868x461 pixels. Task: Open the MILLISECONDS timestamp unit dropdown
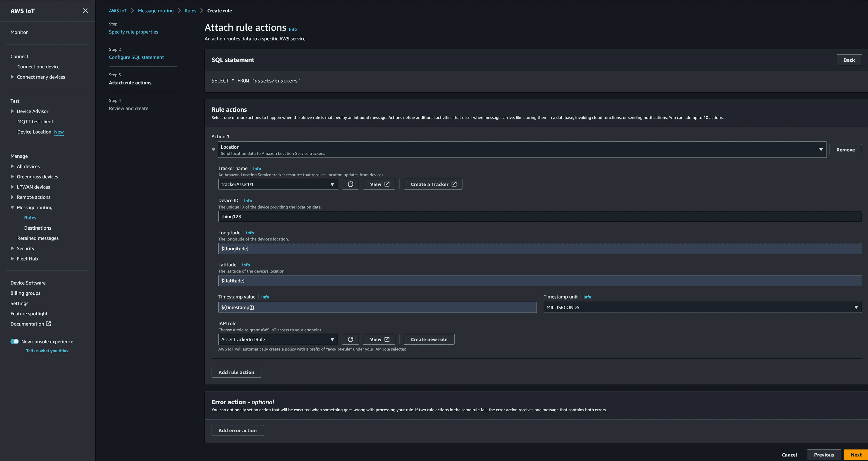point(703,307)
